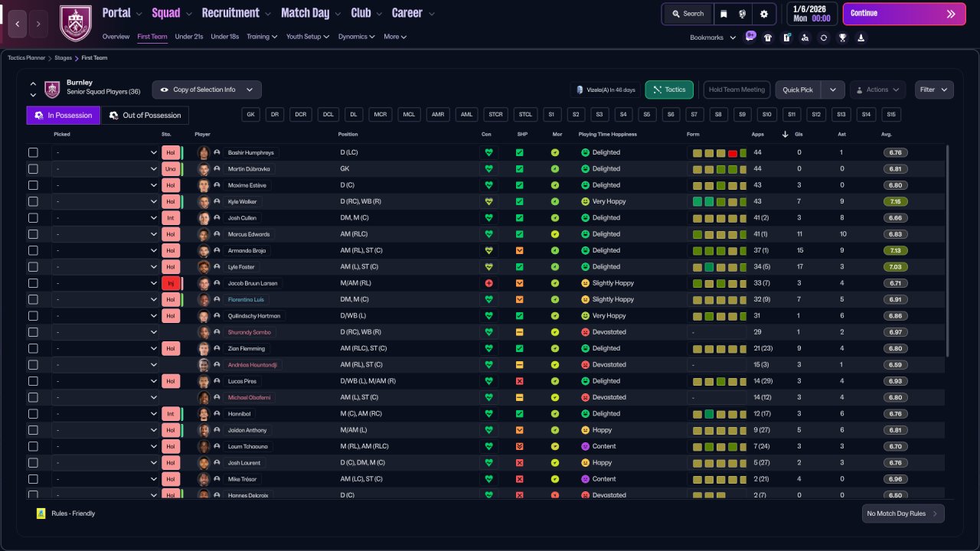Switch to the Under 21s tab
The width and height of the screenshot is (980, 551).
click(x=189, y=37)
